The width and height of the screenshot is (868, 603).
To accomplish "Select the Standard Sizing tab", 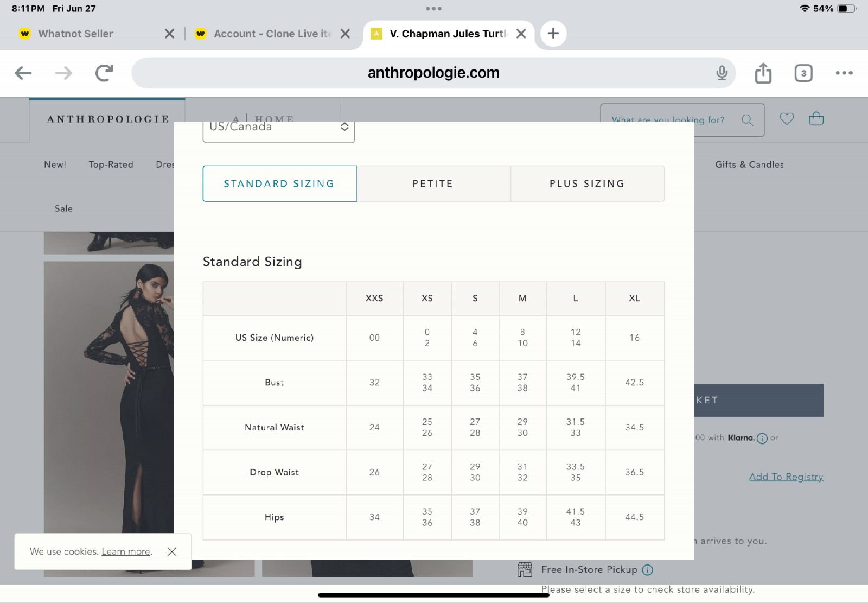I will 279,183.
